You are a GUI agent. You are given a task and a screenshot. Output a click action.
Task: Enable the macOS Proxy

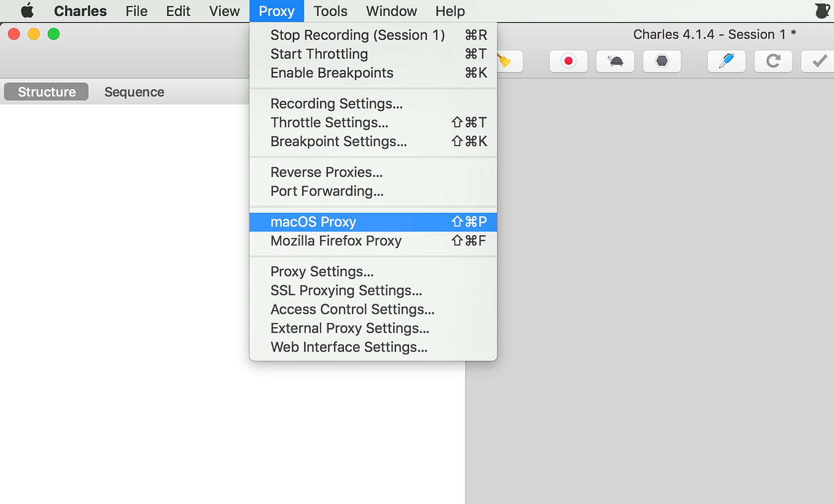(x=313, y=222)
